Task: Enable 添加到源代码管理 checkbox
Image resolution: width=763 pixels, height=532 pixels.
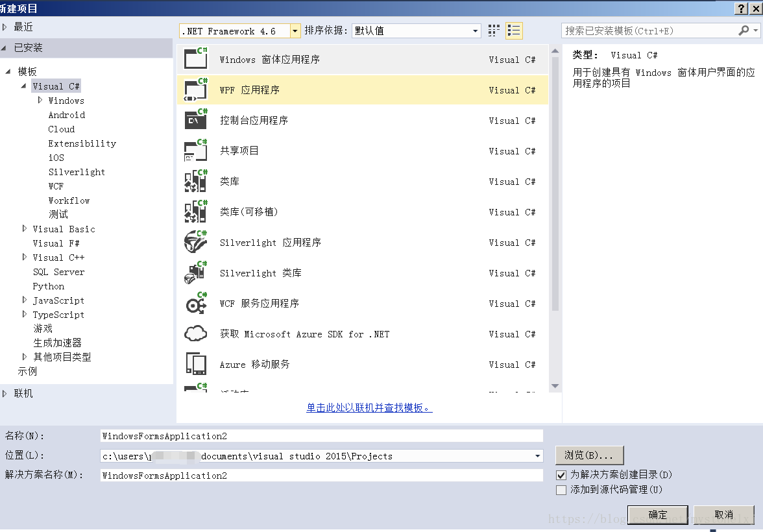Action: click(x=561, y=490)
